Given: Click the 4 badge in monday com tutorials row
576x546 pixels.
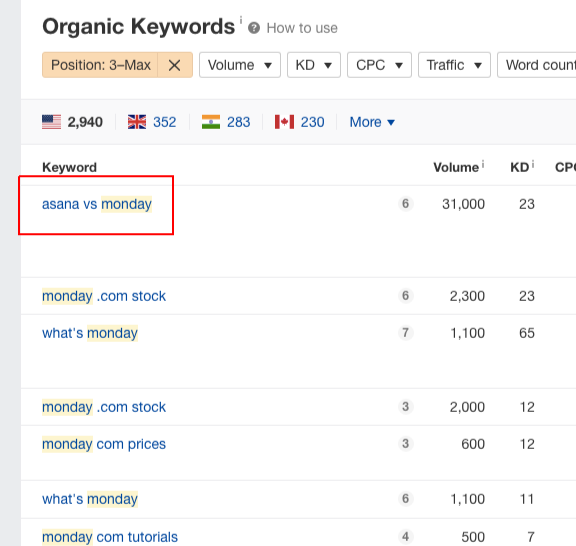Looking at the screenshot, I should tap(406, 536).
